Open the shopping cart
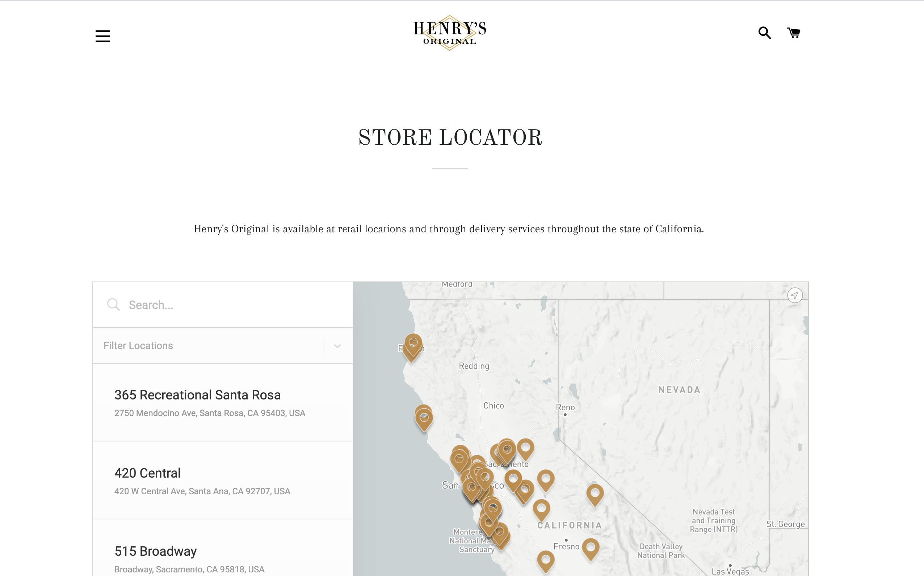This screenshot has width=924, height=576. click(794, 33)
